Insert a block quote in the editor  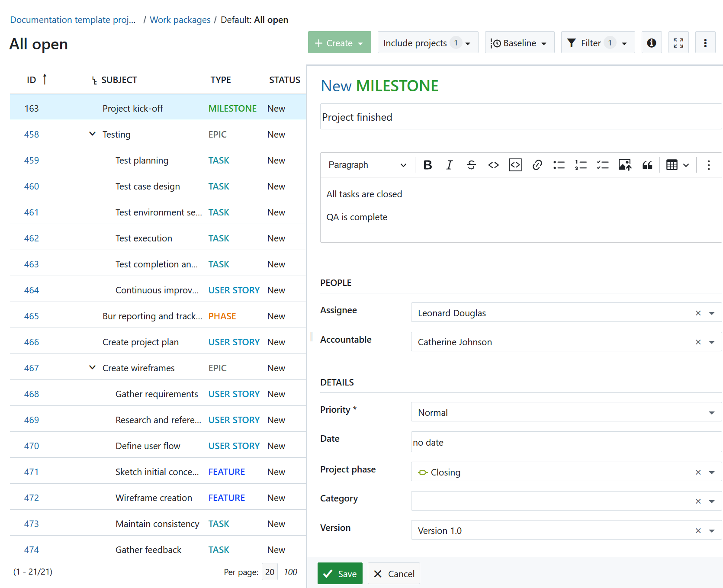coord(647,165)
